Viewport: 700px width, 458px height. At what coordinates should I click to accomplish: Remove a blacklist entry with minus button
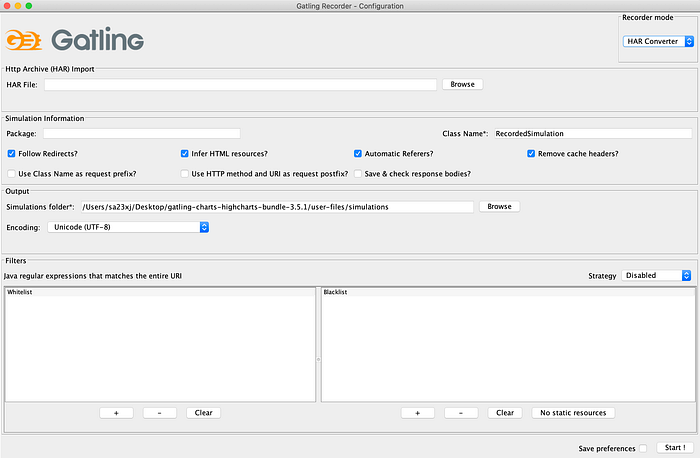(461, 413)
